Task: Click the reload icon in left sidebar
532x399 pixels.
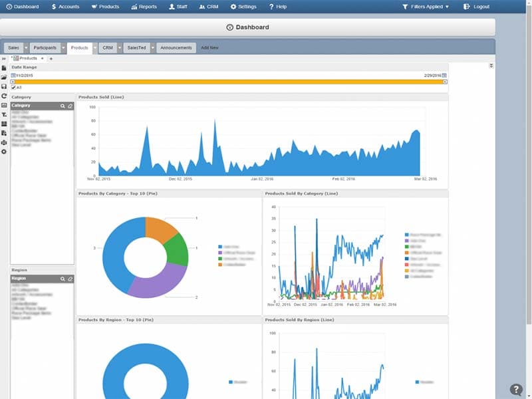Action: [x=4, y=96]
